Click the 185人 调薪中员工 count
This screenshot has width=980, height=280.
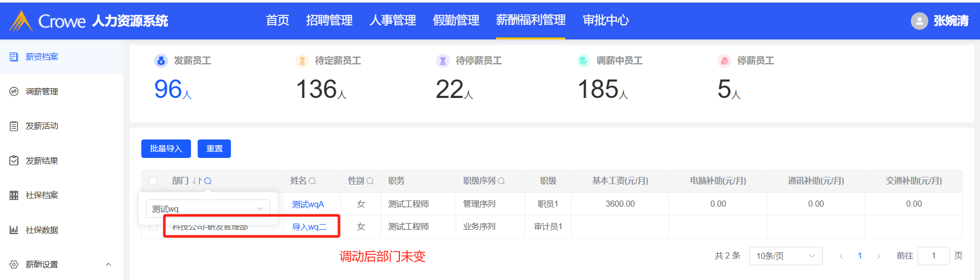pos(603,89)
